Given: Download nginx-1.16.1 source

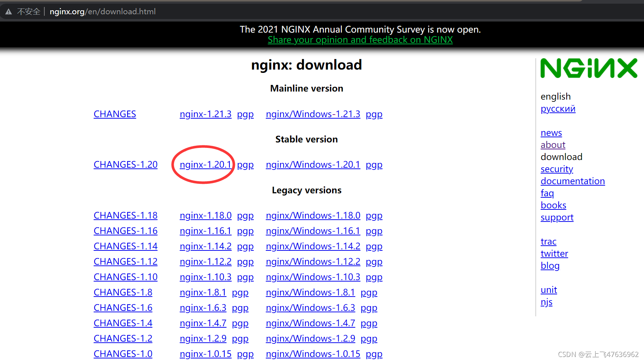Looking at the screenshot, I should point(206,231).
